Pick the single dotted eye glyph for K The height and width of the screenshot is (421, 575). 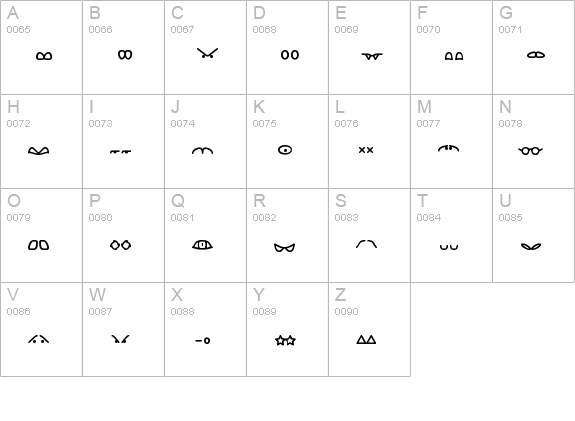[285, 150]
